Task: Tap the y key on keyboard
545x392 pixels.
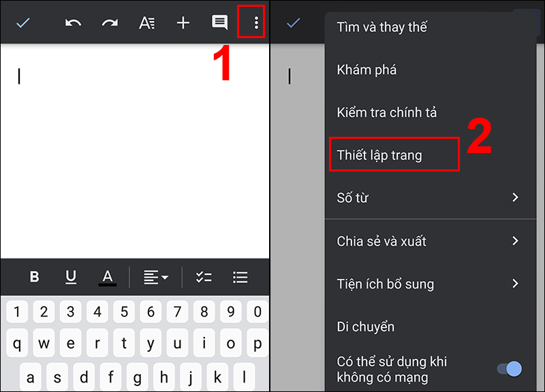Action: [151, 343]
